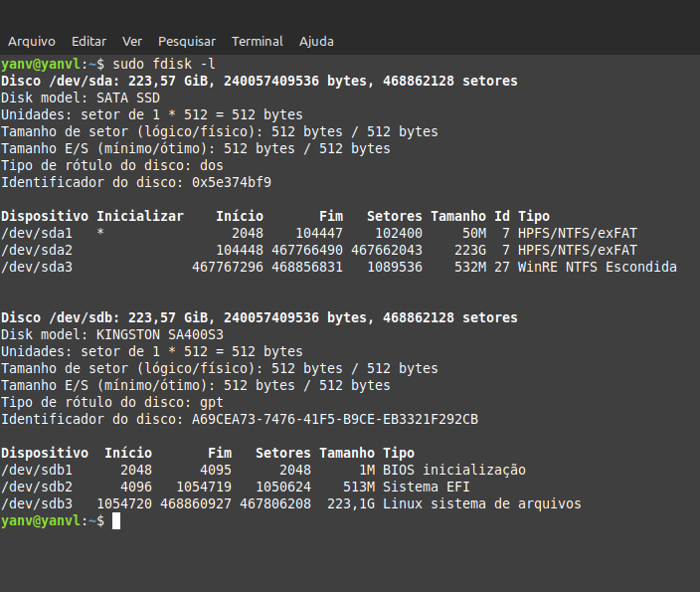
Task: Click the 'Linux sistema de arquivos' type text
Action: click(482, 504)
